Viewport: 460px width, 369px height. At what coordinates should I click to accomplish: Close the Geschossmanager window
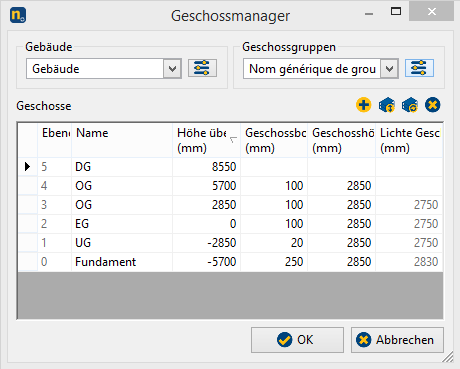pyautogui.click(x=431, y=12)
